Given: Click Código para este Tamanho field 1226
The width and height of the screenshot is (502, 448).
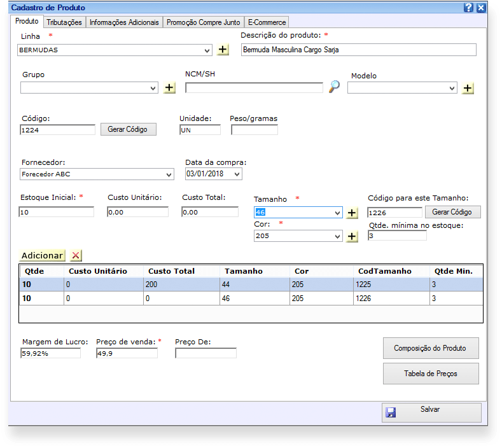Looking at the screenshot, I should click(x=395, y=213).
